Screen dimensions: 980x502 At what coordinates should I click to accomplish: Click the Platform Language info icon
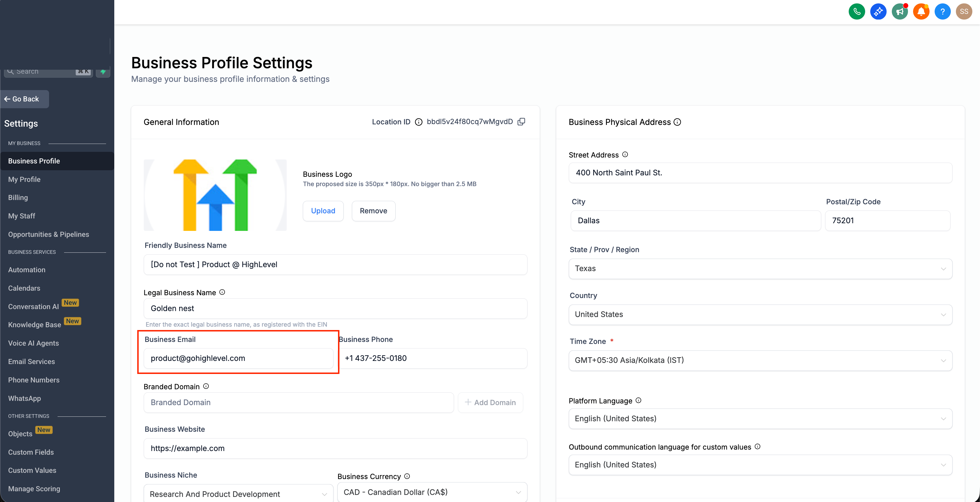coord(638,400)
